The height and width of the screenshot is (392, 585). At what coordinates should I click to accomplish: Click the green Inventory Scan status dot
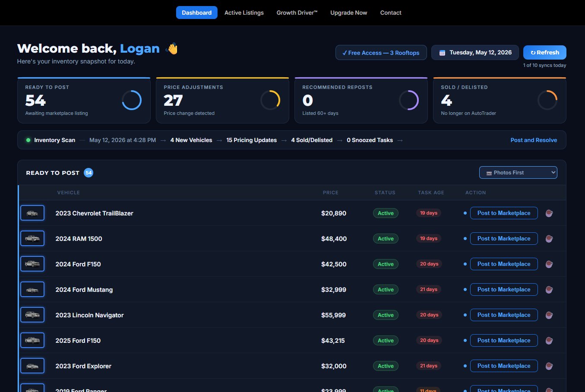28,140
